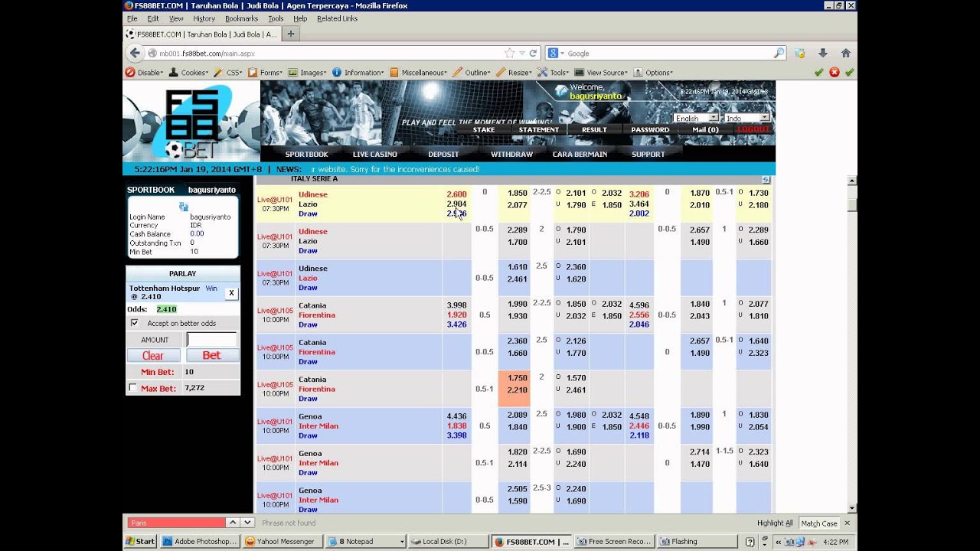Open the WITHDRAW site tab
The width and height of the screenshot is (980, 551).
click(511, 154)
